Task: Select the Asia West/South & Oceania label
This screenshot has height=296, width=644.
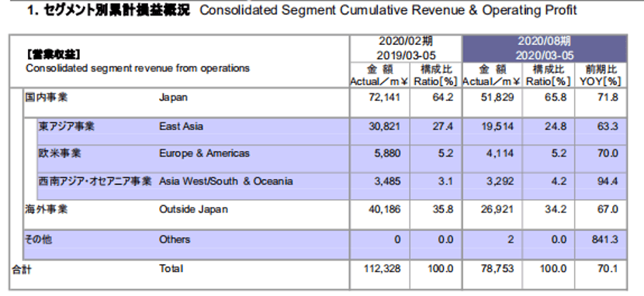Action: click(226, 181)
